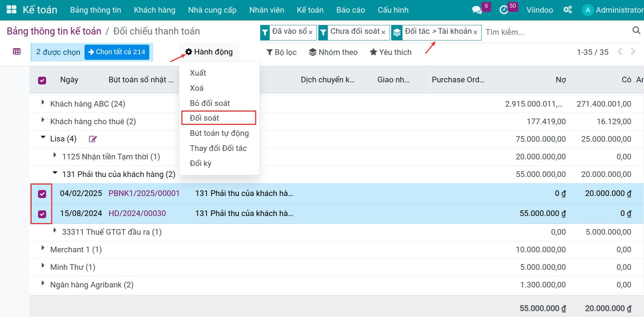Screen dimensions: 644x317
Task: Click the edit pencil icon next to Lisa
Action: (93, 139)
